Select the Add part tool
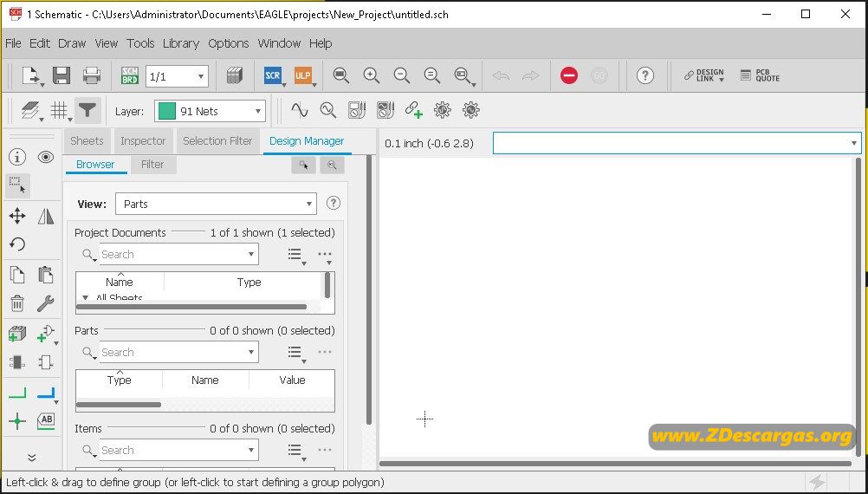868x494 pixels. click(17, 334)
